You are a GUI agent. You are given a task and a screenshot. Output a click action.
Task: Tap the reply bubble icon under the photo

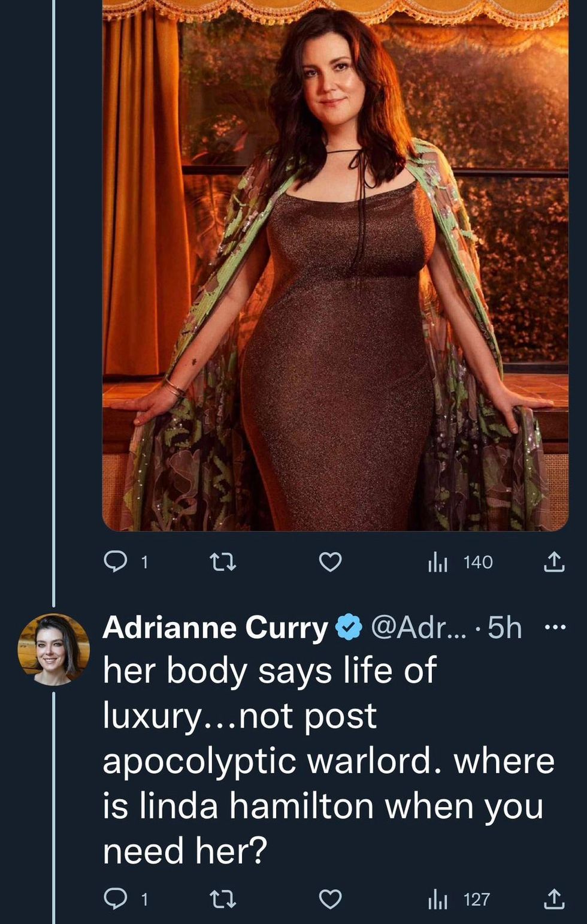114,561
